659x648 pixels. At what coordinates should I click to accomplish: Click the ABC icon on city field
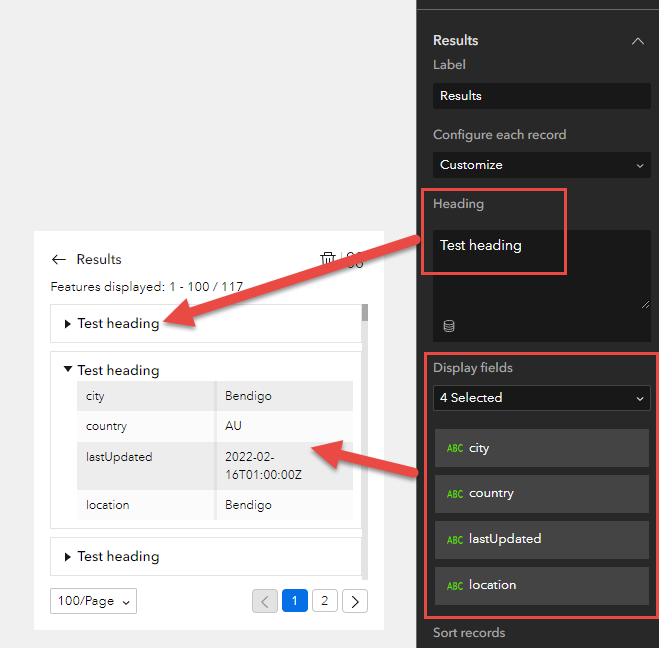[x=455, y=448]
